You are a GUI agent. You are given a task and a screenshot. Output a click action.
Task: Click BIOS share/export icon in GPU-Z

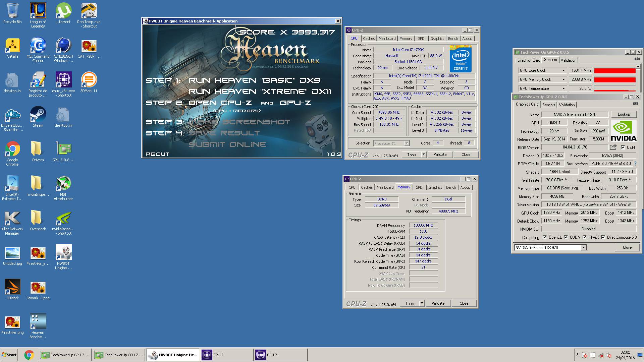tap(613, 147)
